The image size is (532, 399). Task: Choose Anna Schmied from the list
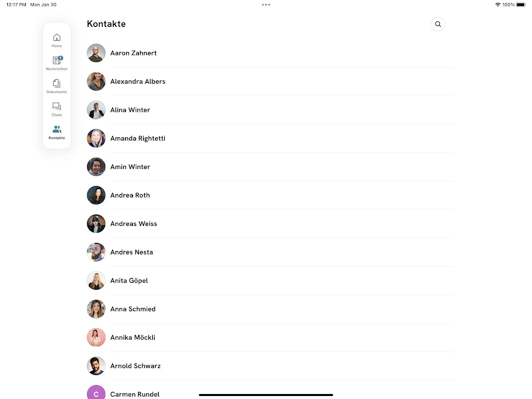[x=269, y=309]
